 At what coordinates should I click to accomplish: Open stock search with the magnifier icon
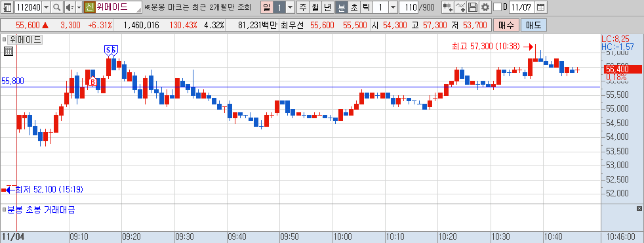tap(56, 7)
